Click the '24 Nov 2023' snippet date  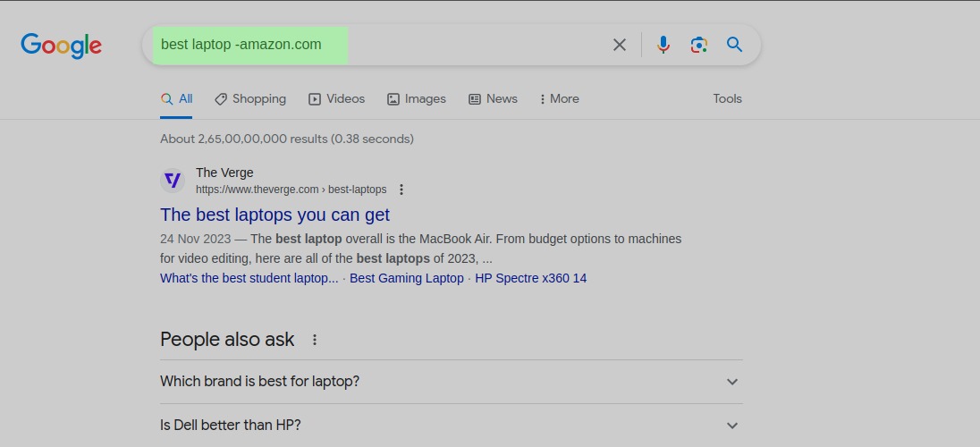[195, 239]
